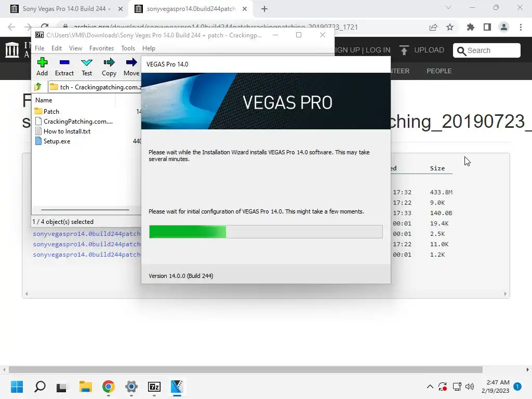Screen dimensions: 532x399
Task: Click the file listing's right scroll arrow
Action: 505,294
